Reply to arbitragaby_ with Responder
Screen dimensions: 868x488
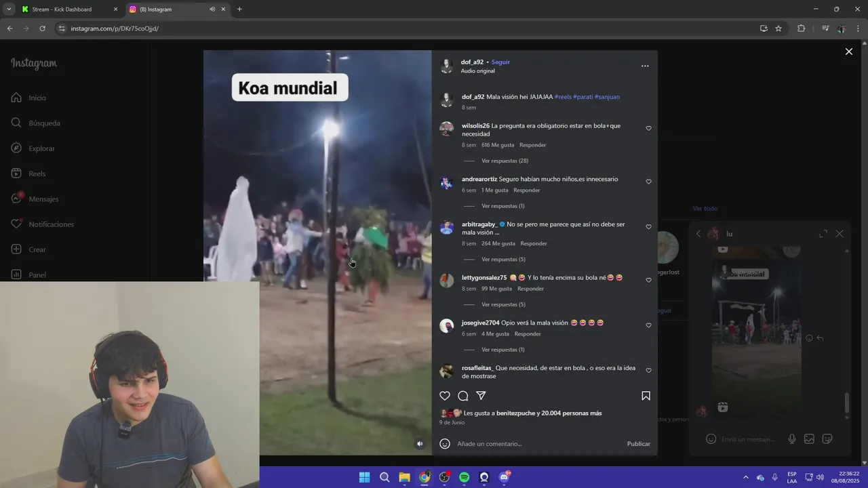[x=533, y=243]
